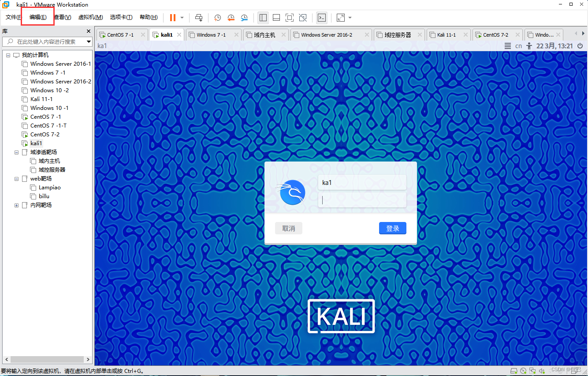Click the Kali login power icon
This screenshot has width=588, height=376.
580,46
